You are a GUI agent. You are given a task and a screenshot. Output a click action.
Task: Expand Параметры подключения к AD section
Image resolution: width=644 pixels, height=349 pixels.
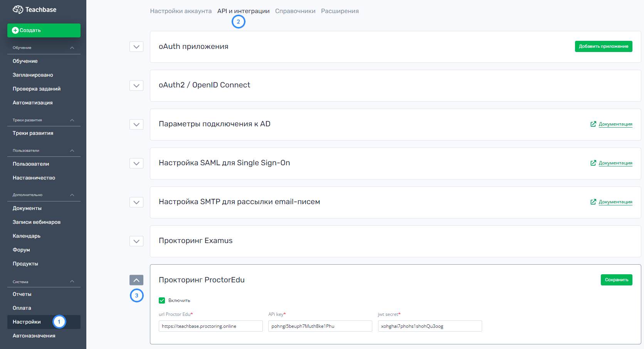136,124
